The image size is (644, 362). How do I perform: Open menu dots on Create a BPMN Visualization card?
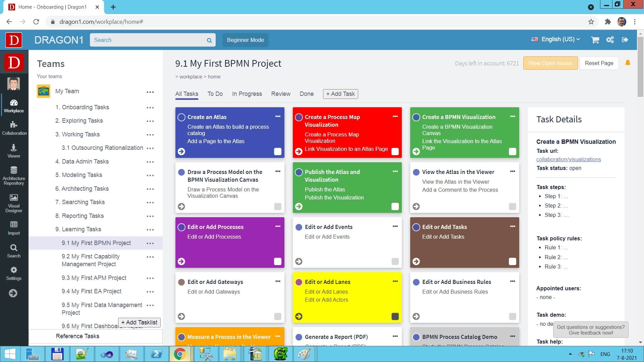[x=513, y=116]
